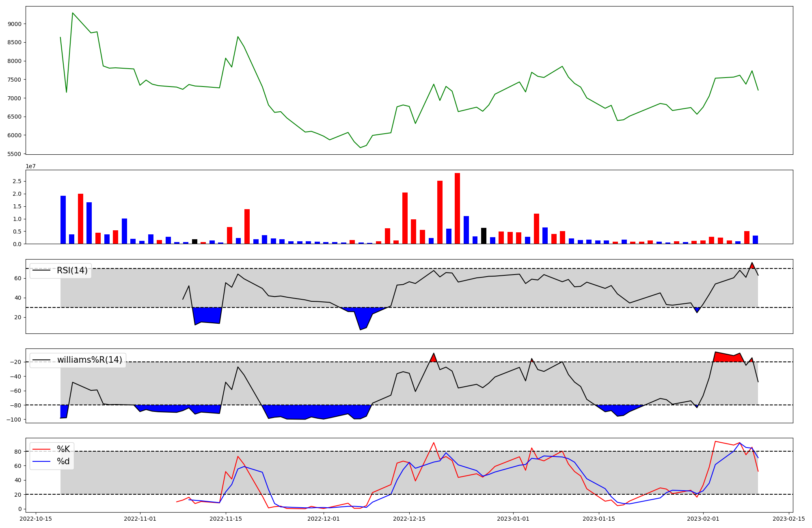The image size is (812, 528).
Task: Click the green price line's highest peak
Action: [72, 13]
